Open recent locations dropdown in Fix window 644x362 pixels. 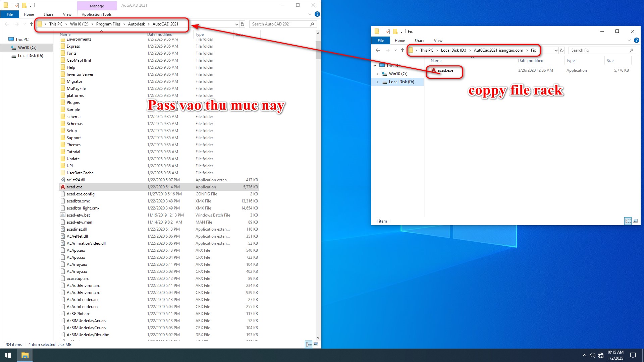click(395, 50)
